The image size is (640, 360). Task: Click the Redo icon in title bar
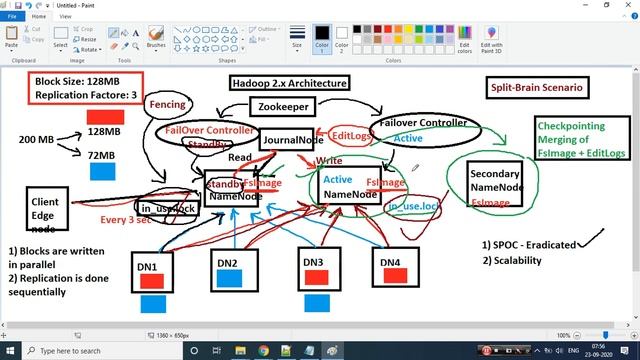[39, 6]
